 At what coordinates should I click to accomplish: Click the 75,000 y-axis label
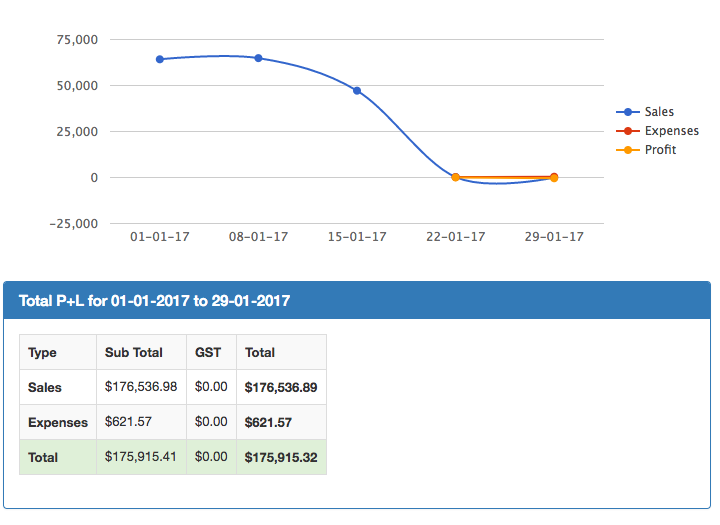(x=77, y=40)
